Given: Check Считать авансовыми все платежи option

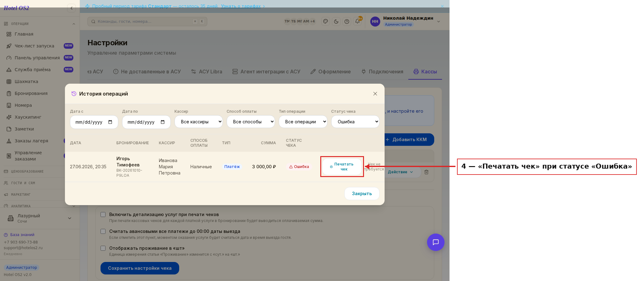Looking at the screenshot, I should pos(103,231).
